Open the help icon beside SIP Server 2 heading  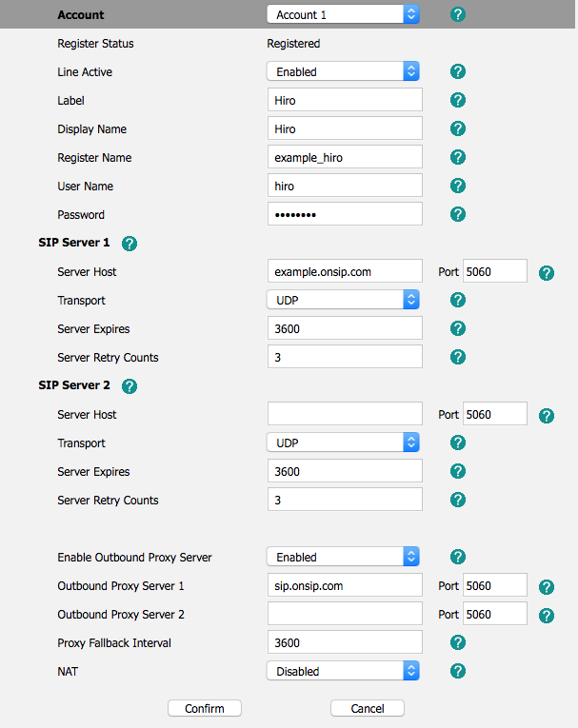[130, 386]
